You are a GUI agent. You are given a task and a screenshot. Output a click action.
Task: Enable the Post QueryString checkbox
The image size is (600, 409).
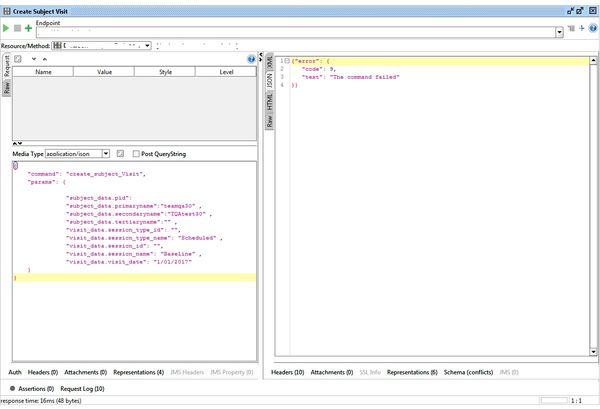[136, 154]
